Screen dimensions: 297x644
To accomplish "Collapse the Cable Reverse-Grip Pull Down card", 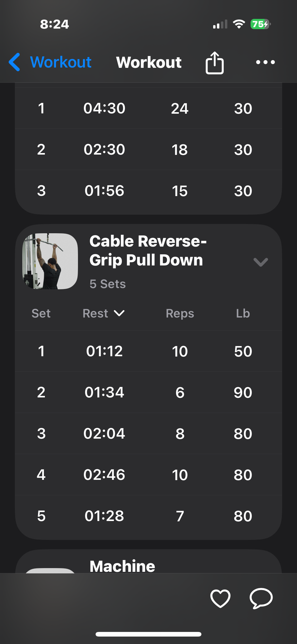I will pos(260,262).
